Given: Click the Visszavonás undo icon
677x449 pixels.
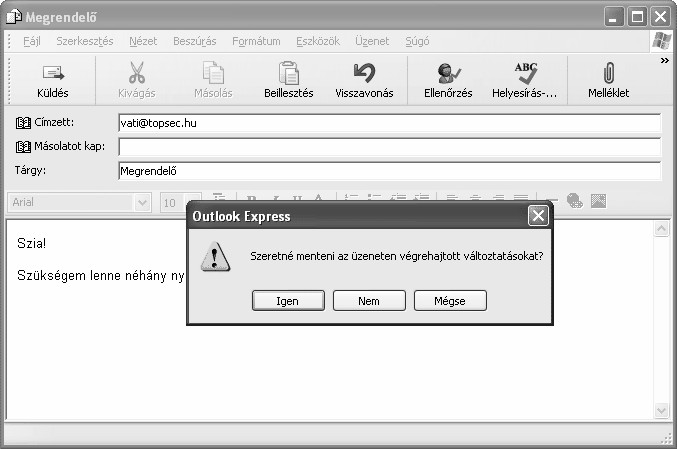Looking at the screenshot, I should pyautogui.click(x=364, y=73).
